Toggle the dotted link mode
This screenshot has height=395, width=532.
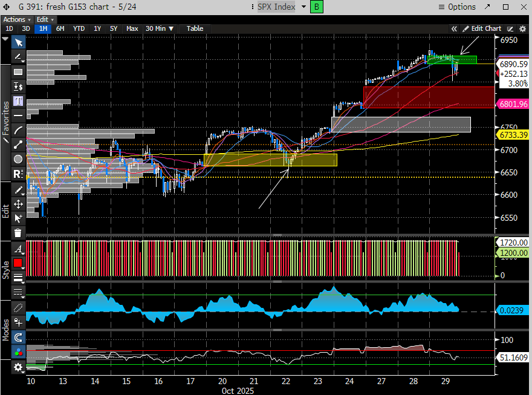click(18, 307)
